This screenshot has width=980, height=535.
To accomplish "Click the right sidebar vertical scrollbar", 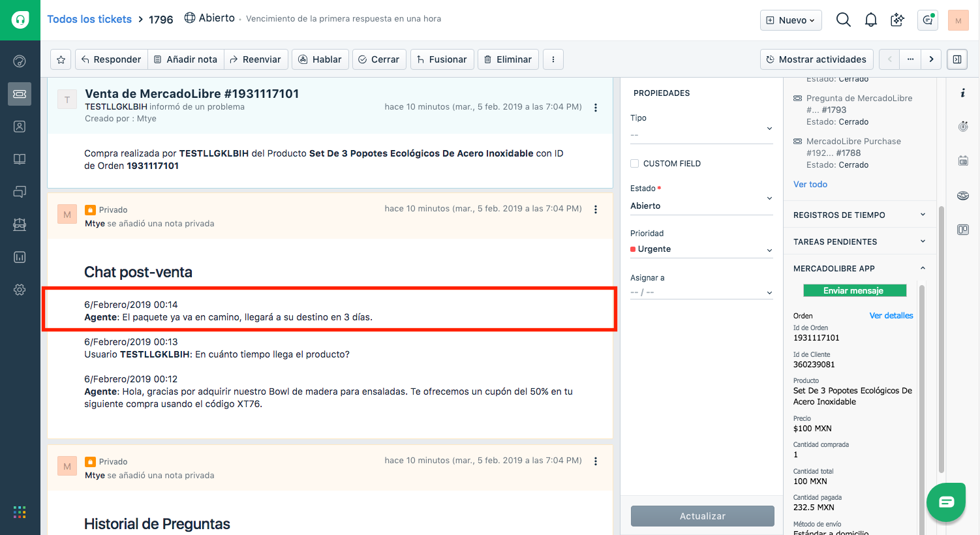I will (942, 339).
